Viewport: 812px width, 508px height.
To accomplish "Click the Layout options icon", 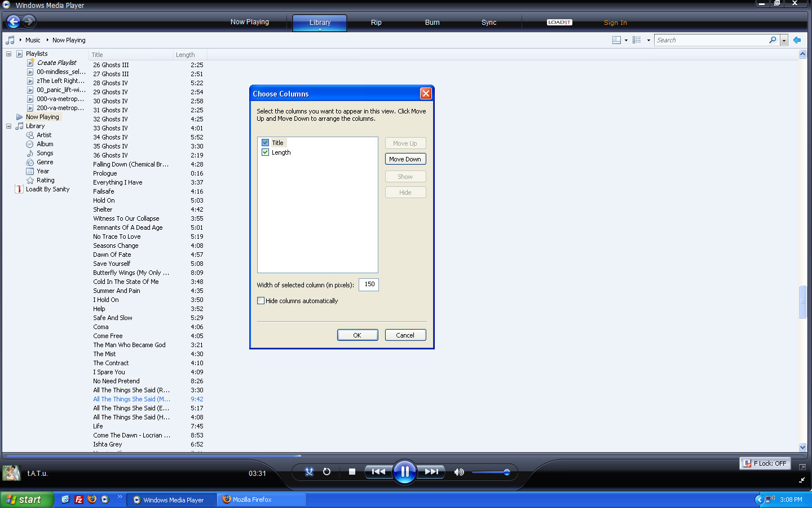I will [x=616, y=40].
